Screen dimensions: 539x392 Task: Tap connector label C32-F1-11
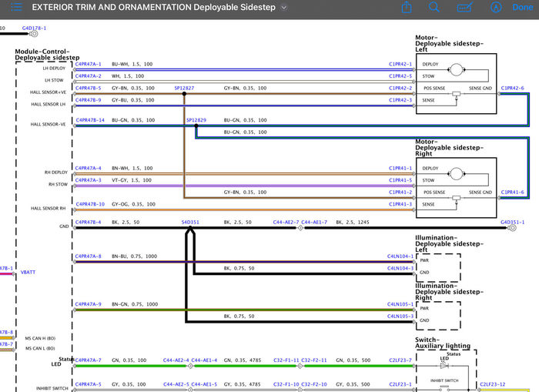pos(286,360)
